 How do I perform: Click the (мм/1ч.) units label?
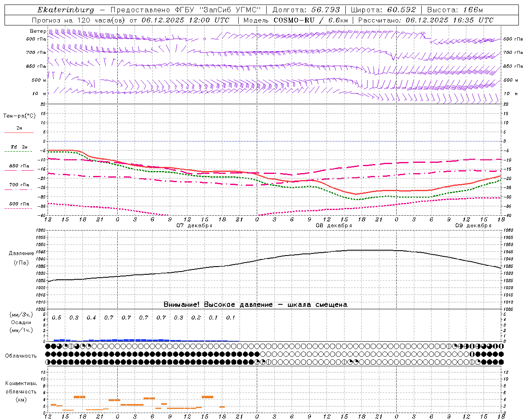point(21,330)
